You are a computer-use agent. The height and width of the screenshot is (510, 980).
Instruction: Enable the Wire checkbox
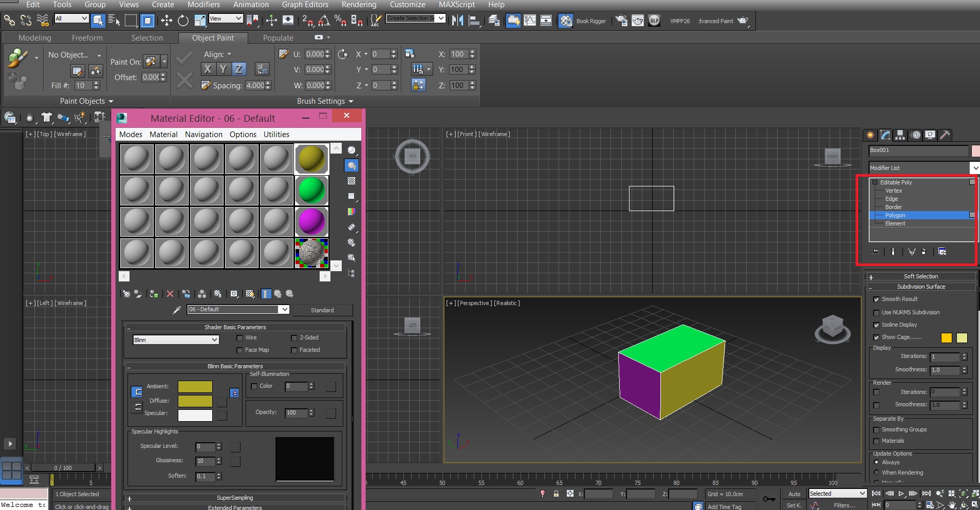click(x=239, y=338)
